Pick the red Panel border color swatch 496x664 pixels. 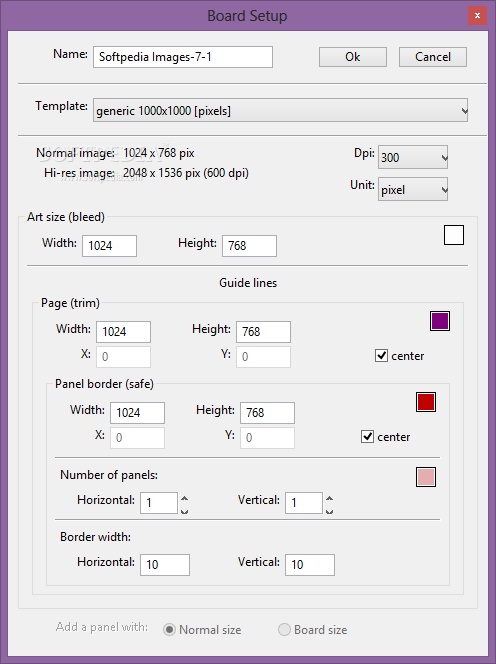coord(426,402)
